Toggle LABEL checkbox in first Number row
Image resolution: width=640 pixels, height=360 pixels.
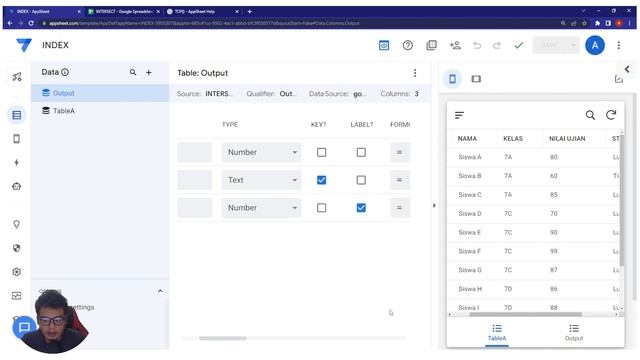361,152
